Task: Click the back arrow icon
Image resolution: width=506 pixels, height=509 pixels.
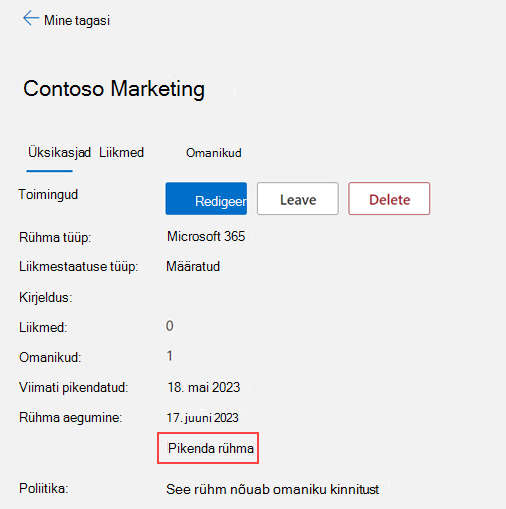Action: (x=31, y=18)
